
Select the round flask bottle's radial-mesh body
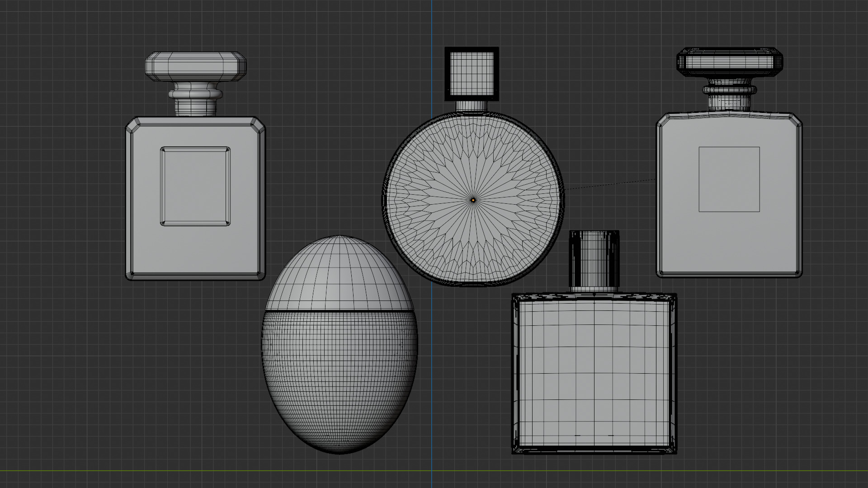coord(473,199)
